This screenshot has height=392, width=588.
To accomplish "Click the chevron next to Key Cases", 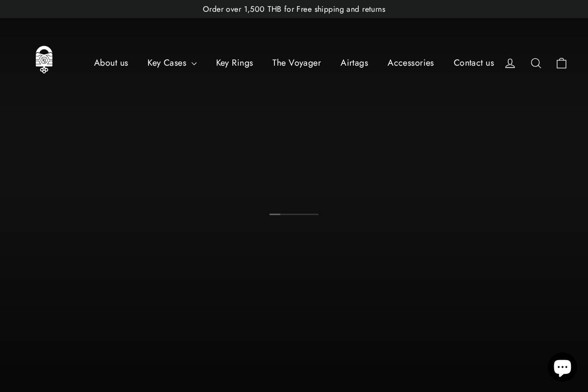I will (194, 64).
